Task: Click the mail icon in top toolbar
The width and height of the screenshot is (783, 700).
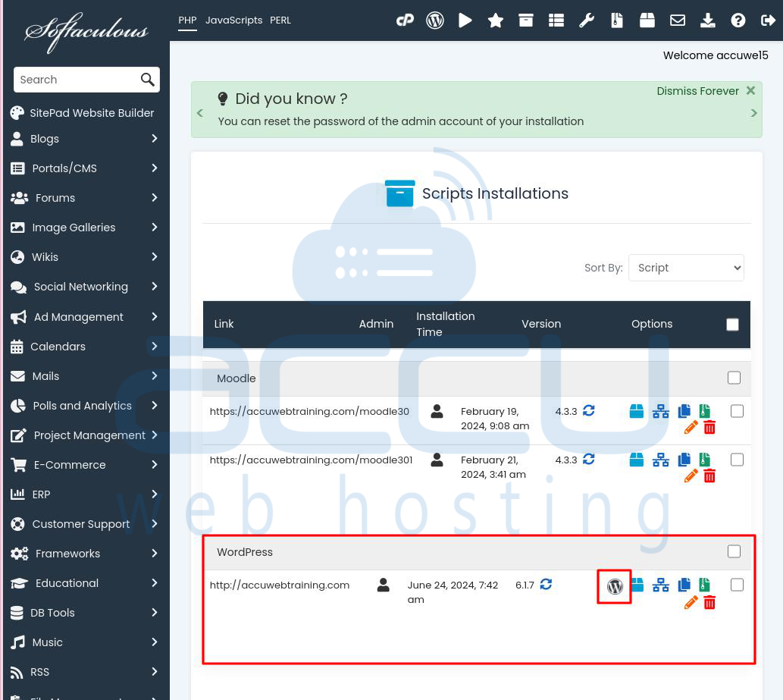Action: pos(678,20)
